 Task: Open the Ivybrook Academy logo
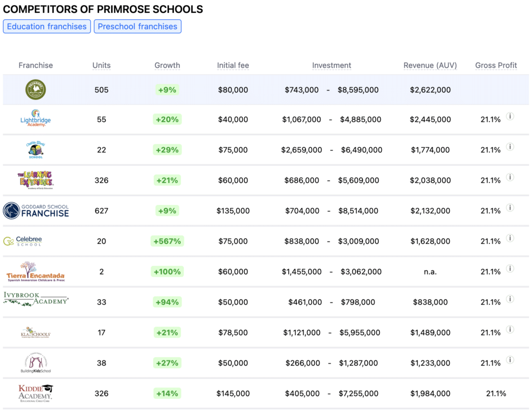pos(36,299)
